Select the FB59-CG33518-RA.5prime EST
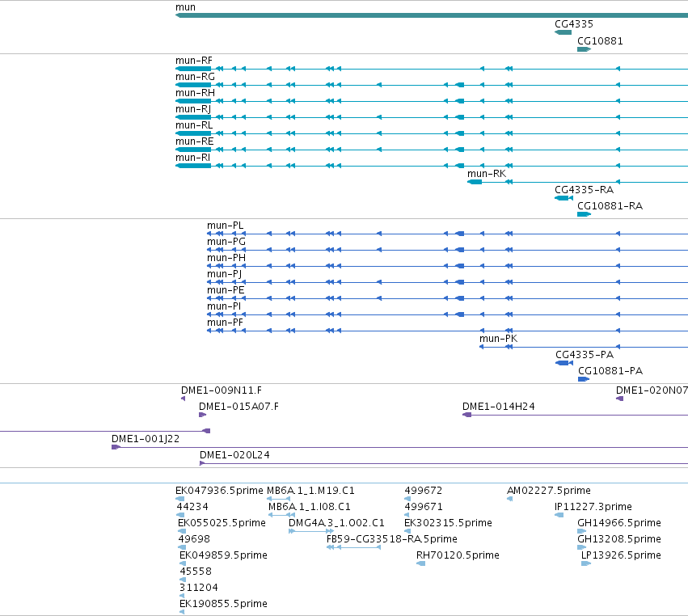This screenshot has height=616, width=688. [353, 547]
